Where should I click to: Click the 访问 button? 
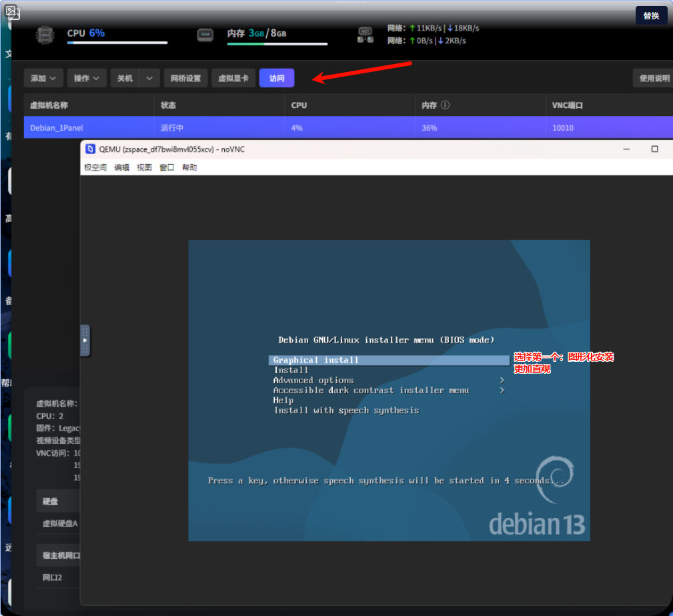point(277,78)
